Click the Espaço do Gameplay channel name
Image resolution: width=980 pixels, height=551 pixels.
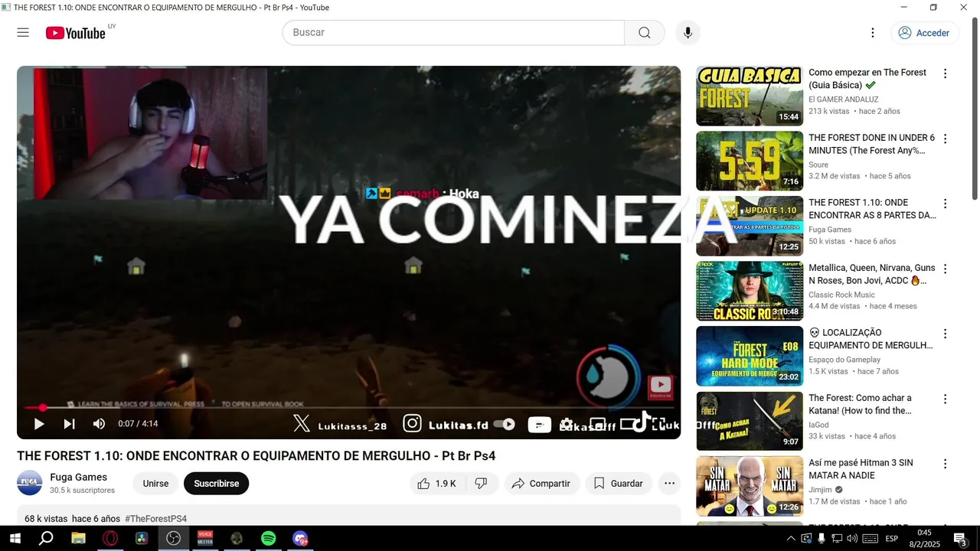tap(844, 360)
